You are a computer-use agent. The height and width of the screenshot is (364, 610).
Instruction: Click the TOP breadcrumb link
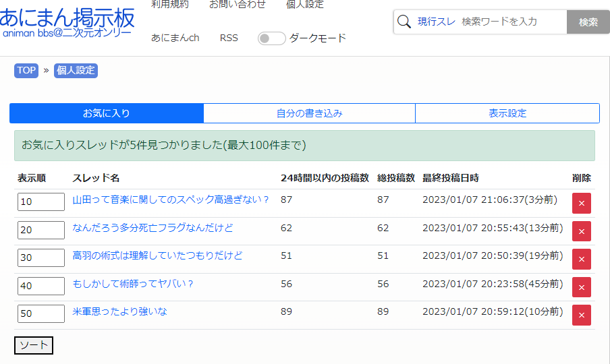coord(26,70)
